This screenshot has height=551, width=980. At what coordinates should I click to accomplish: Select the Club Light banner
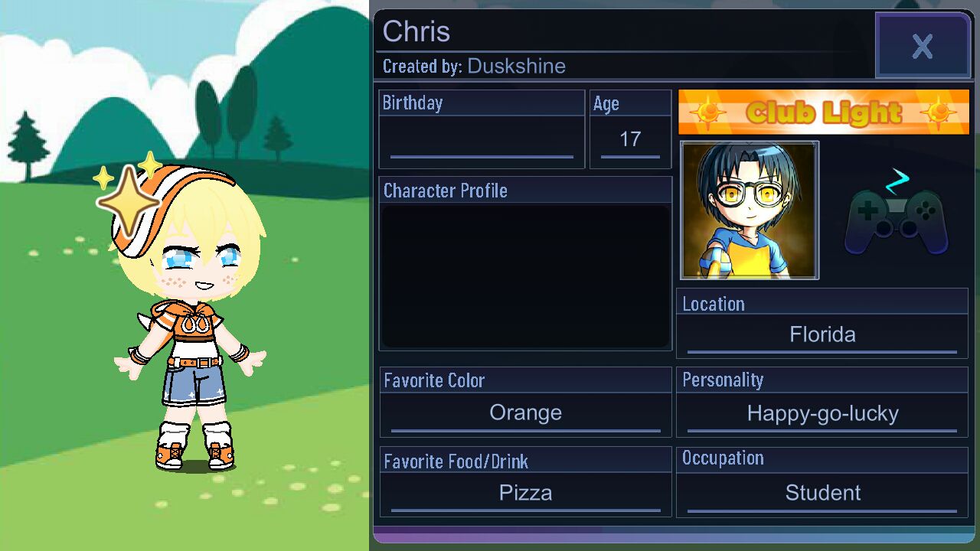(x=824, y=112)
